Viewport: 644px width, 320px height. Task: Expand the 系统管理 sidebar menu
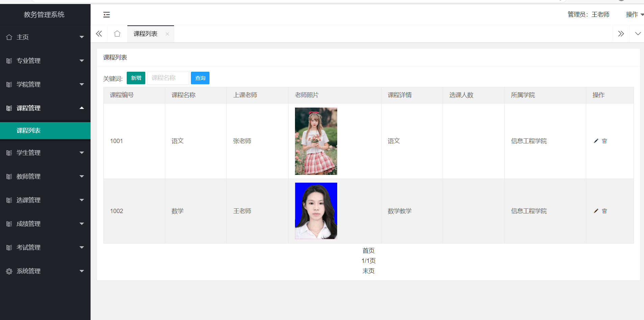point(45,271)
